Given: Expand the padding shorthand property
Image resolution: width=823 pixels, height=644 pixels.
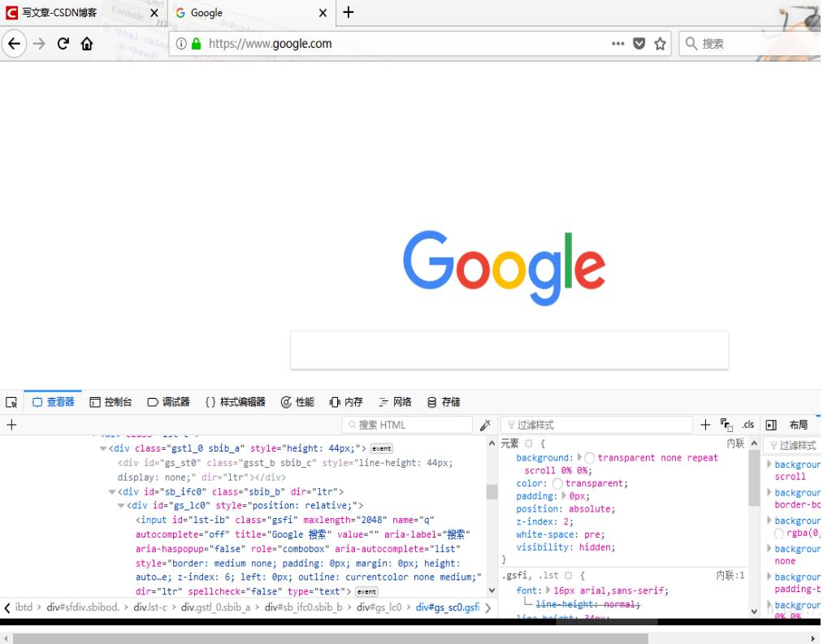Looking at the screenshot, I should pos(564,496).
